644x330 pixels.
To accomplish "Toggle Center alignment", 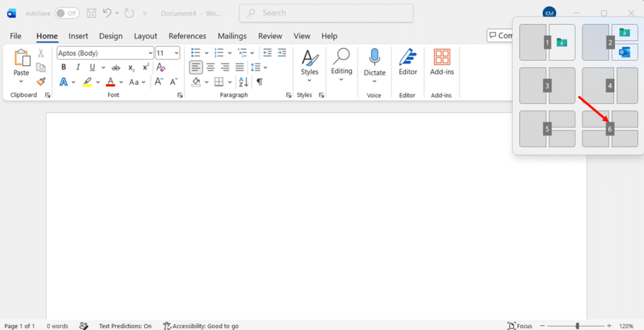I will click(x=210, y=67).
